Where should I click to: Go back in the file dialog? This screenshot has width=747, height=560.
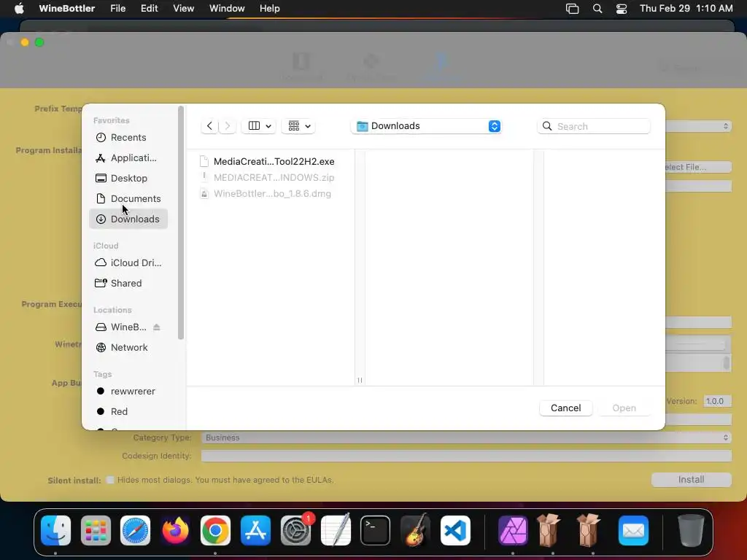[x=209, y=126]
